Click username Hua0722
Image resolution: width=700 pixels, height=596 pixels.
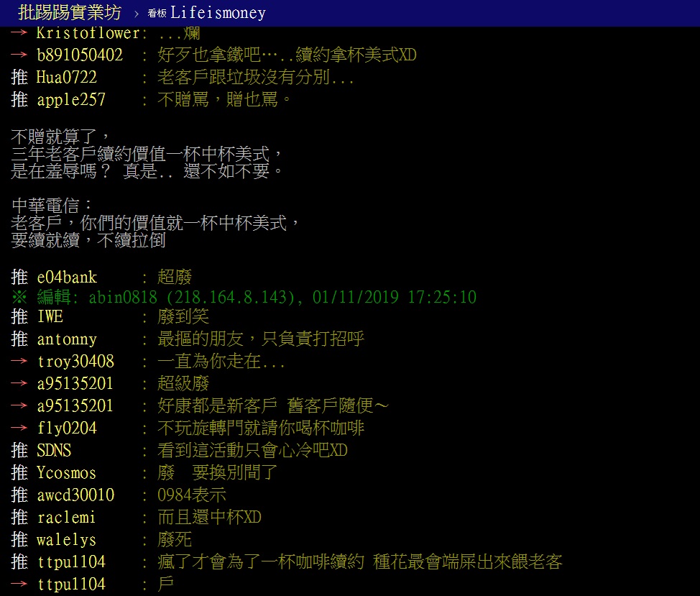tap(67, 77)
